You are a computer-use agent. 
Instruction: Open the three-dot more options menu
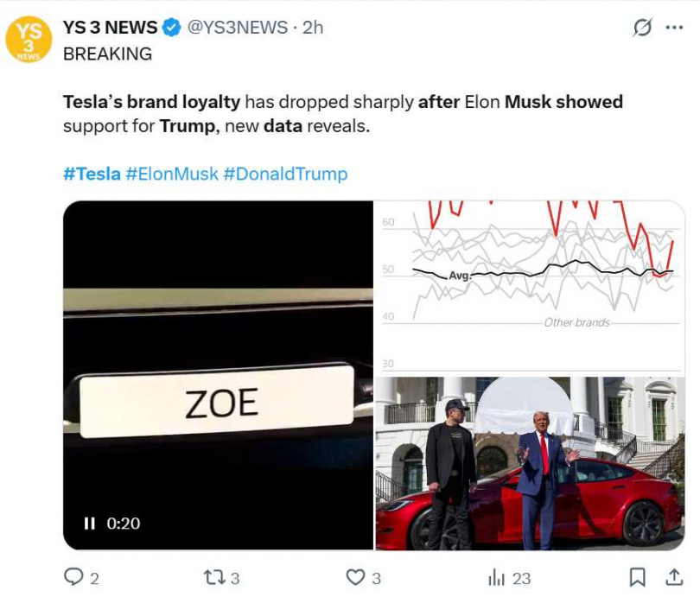point(674,28)
